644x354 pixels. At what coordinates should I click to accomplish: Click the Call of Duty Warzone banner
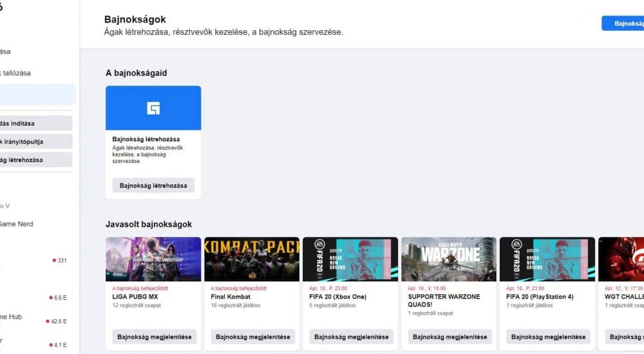click(449, 259)
